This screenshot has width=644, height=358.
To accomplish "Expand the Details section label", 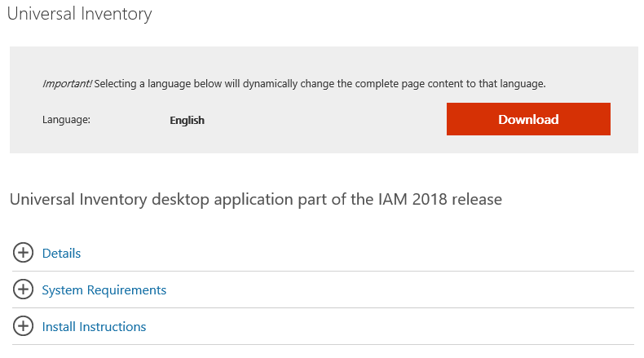I will click(61, 253).
